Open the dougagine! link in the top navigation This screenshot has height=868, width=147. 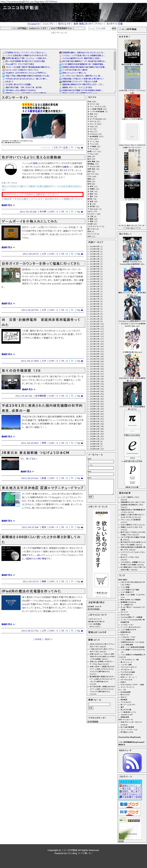[34, 24]
